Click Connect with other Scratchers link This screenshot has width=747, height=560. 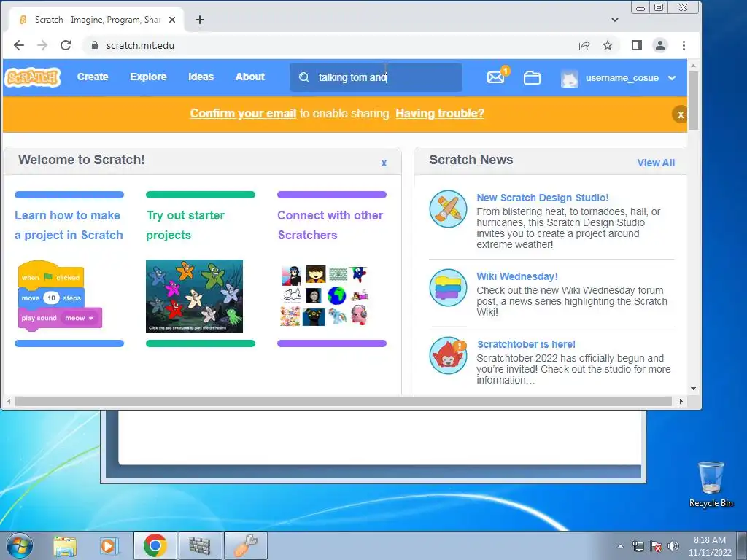click(x=330, y=225)
